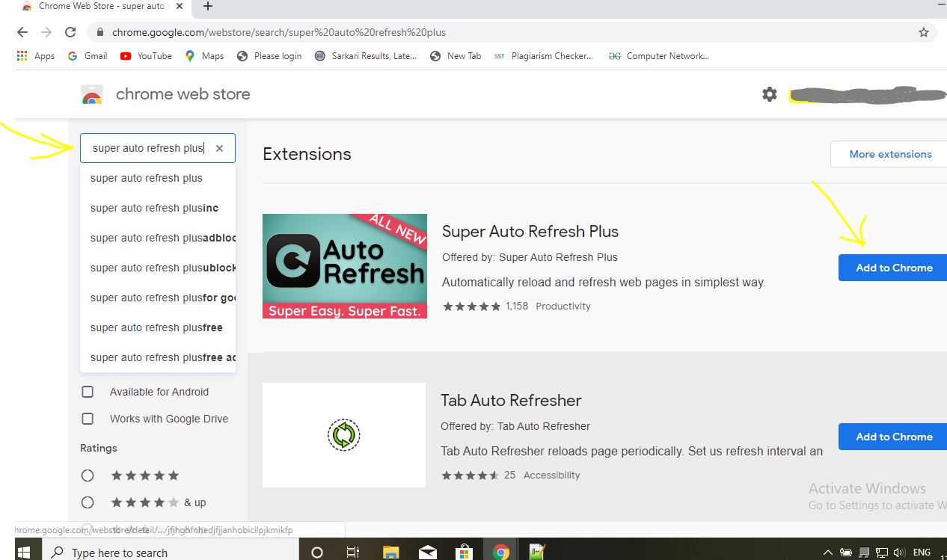This screenshot has height=560, width=947.
Task: Check the Available for Android filter
Action: [88, 391]
